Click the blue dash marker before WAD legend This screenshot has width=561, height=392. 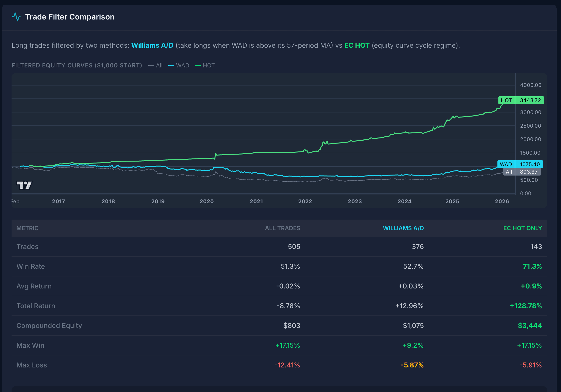click(x=171, y=65)
